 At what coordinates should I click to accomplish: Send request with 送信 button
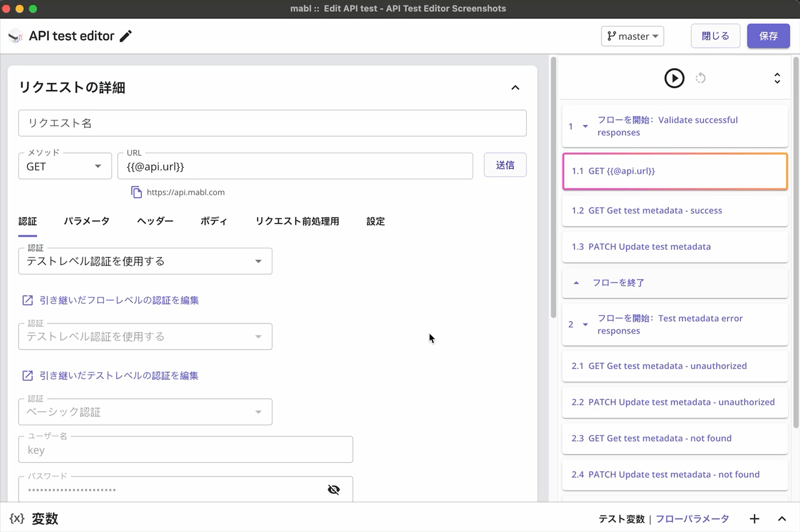[505, 165]
